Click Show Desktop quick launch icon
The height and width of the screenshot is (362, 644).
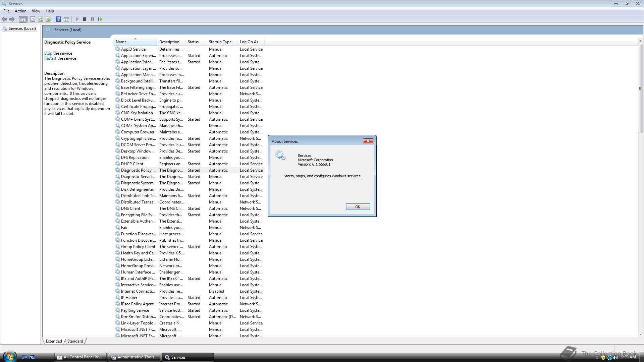click(x=24, y=357)
